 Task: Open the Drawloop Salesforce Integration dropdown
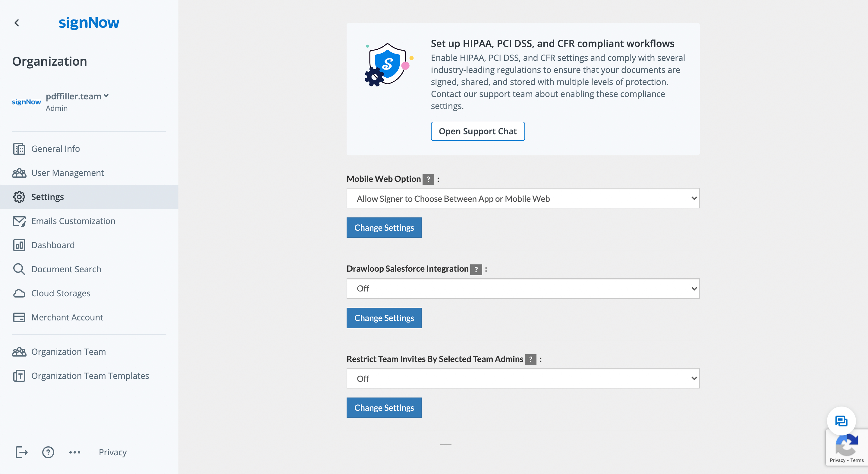coord(523,288)
